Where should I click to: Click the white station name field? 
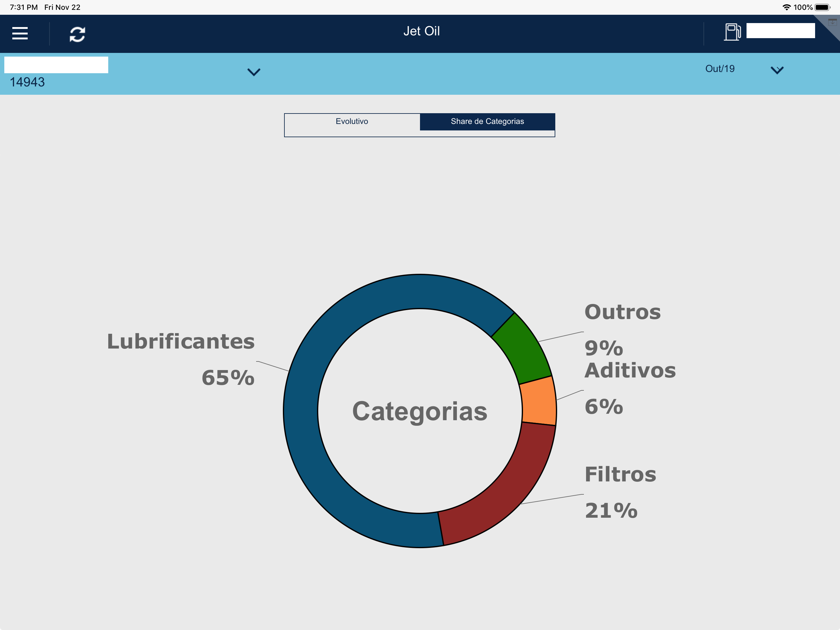[x=56, y=65]
